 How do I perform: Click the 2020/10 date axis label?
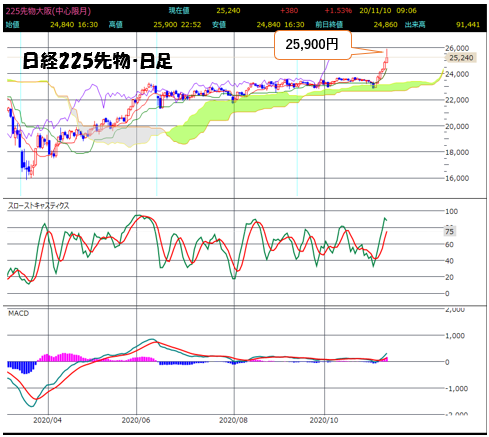coord(324,420)
